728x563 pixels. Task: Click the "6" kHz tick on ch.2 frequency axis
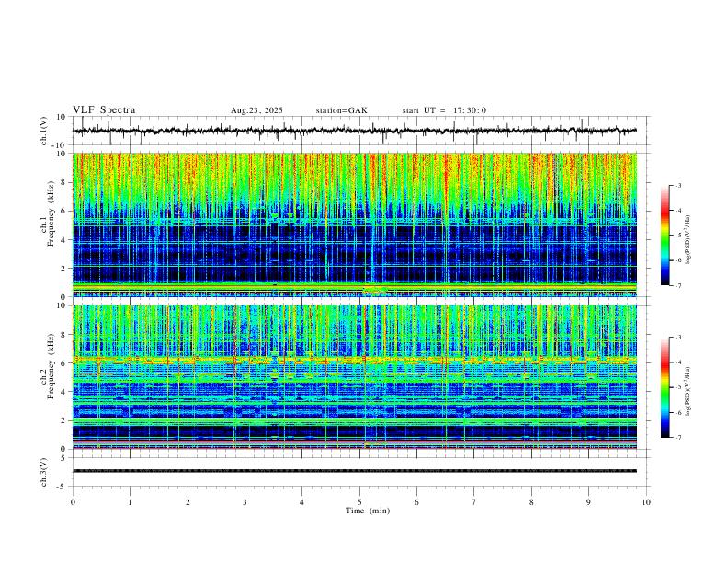pyautogui.click(x=64, y=363)
